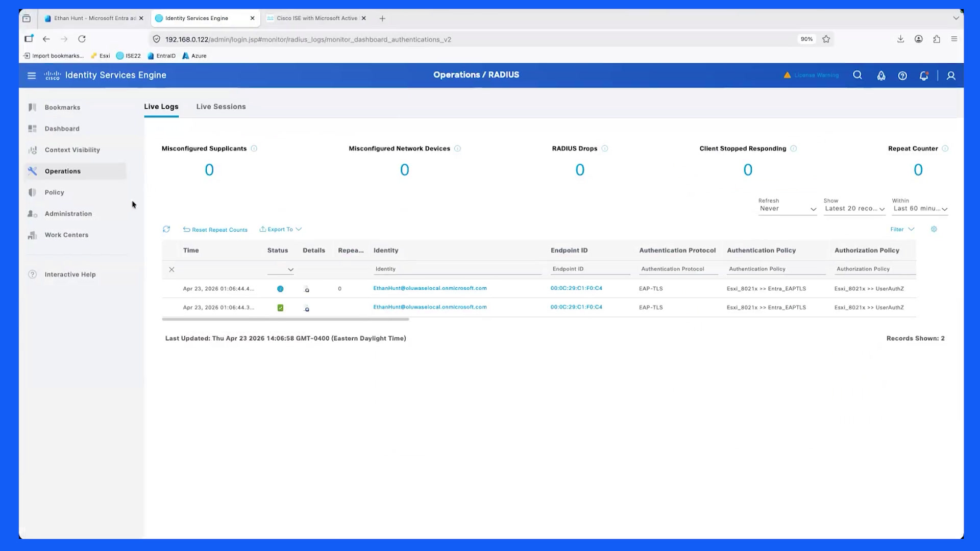The height and width of the screenshot is (551, 980).
Task: Switch to Cisco ISE with Microsoft Active tab
Action: (316, 18)
